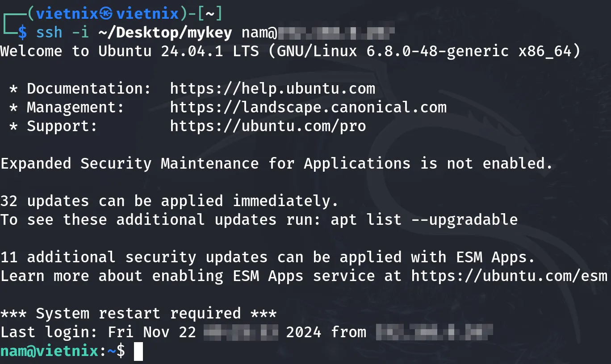Click the nam@vietnix prompt text
Screen dimensions: 611x364
point(49,351)
